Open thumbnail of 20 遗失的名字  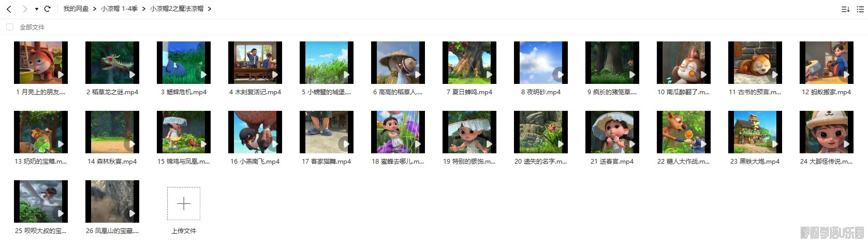(541, 132)
